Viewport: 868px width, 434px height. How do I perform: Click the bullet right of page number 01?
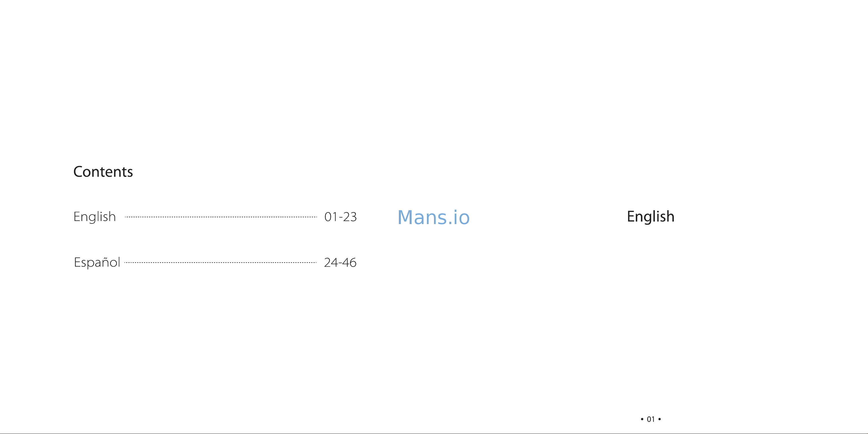click(659, 419)
